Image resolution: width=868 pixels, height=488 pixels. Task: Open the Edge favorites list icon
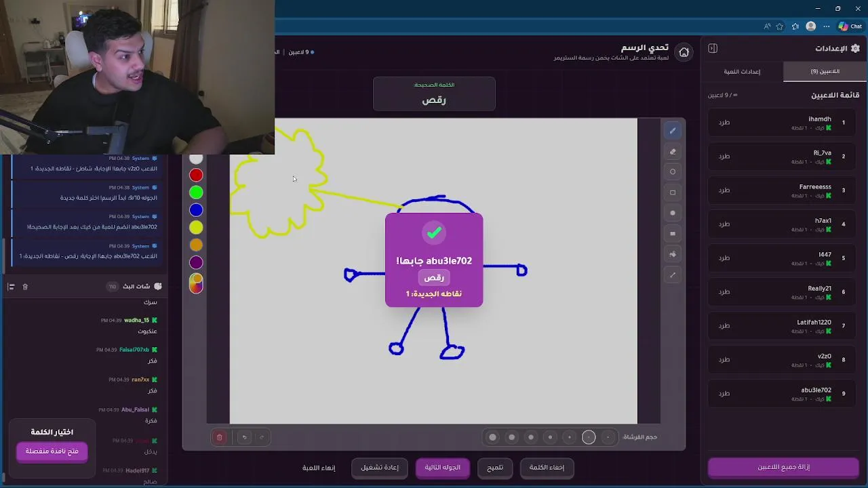point(795,26)
